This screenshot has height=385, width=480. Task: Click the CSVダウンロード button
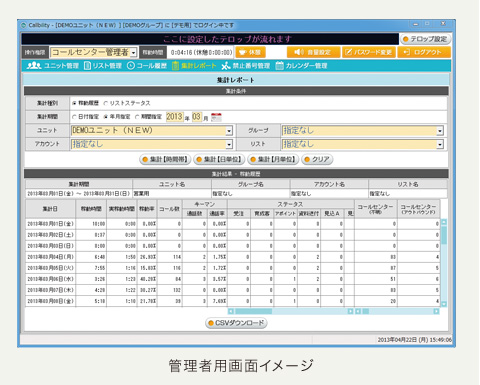point(236,323)
